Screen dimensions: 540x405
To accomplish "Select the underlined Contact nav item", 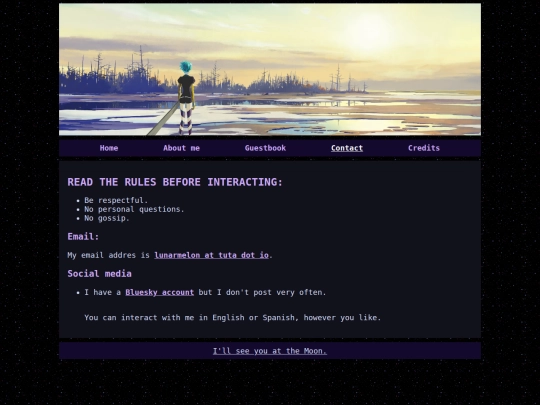I will (x=347, y=148).
